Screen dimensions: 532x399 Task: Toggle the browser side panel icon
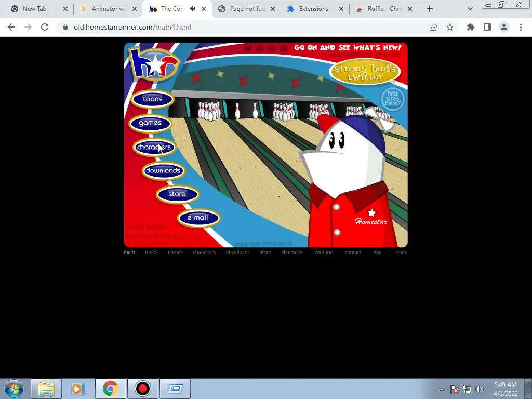pyautogui.click(x=487, y=27)
